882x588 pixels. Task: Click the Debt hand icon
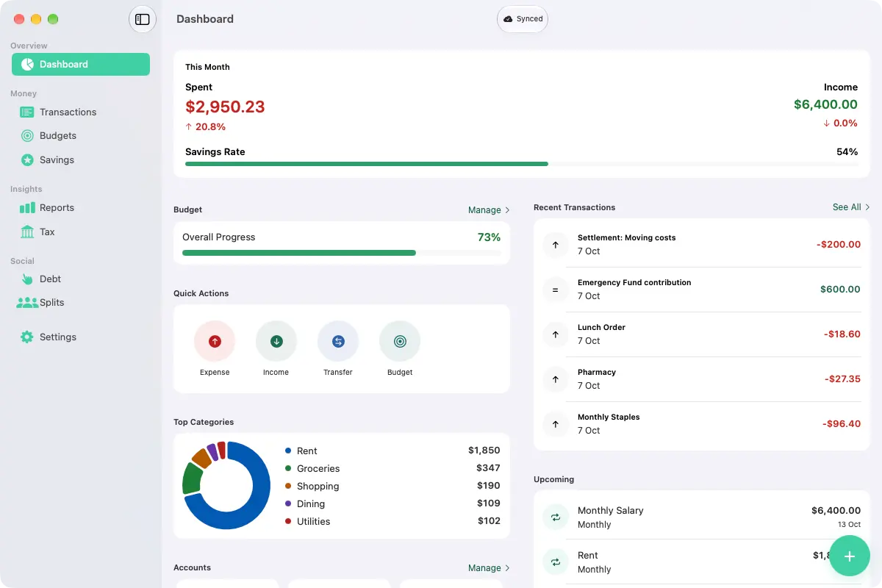click(x=27, y=279)
